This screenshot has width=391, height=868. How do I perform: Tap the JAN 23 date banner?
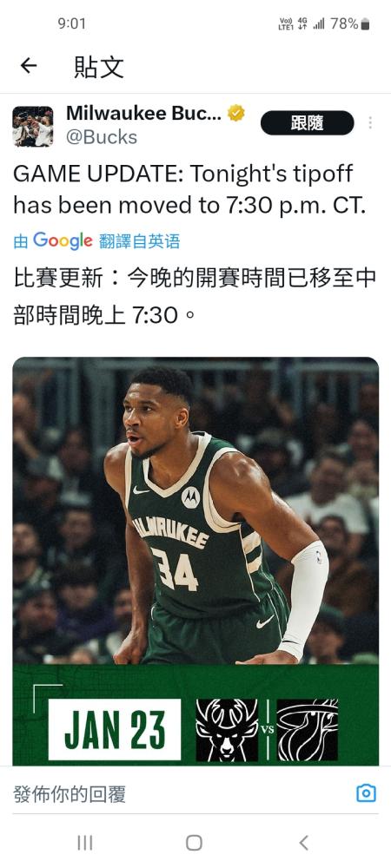[115, 729]
